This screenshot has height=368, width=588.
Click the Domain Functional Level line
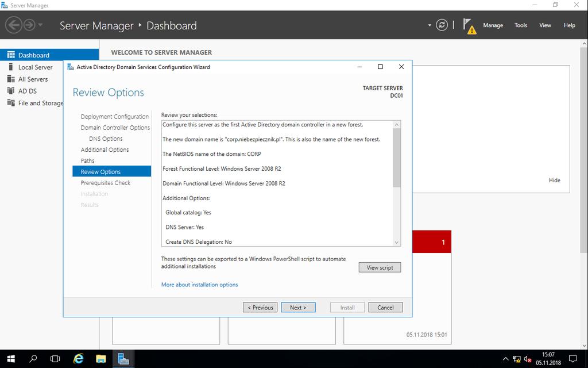(224, 183)
